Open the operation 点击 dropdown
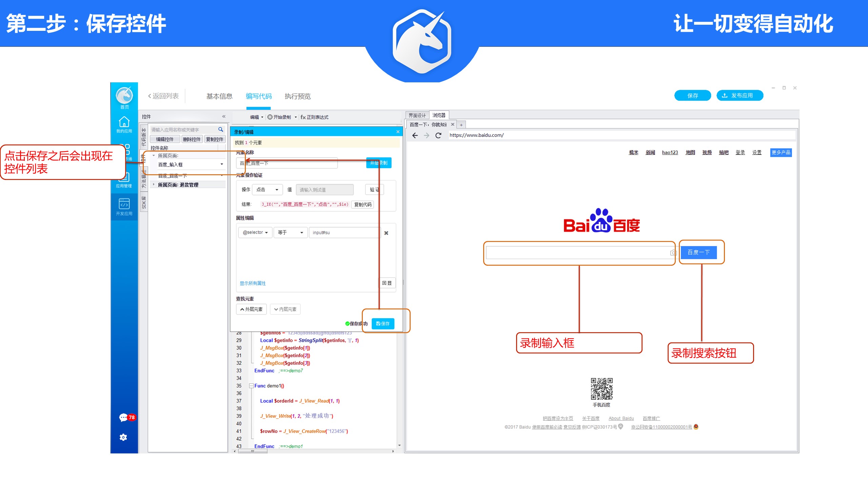The height and width of the screenshot is (488, 868). (267, 189)
